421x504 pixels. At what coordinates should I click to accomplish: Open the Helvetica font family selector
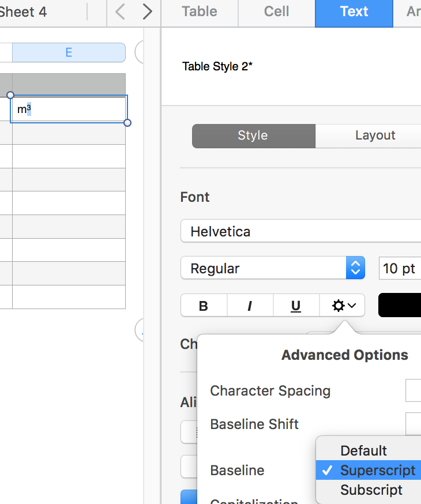[x=300, y=231]
